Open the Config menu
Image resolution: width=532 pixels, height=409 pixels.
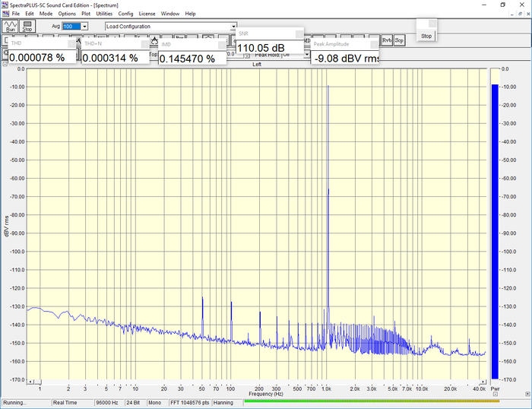tap(125, 14)
